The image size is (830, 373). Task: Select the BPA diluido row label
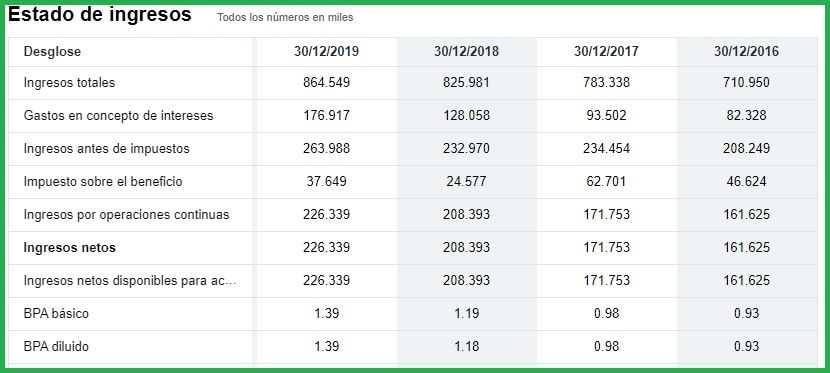pyautogui.click(x=56, y=347)
